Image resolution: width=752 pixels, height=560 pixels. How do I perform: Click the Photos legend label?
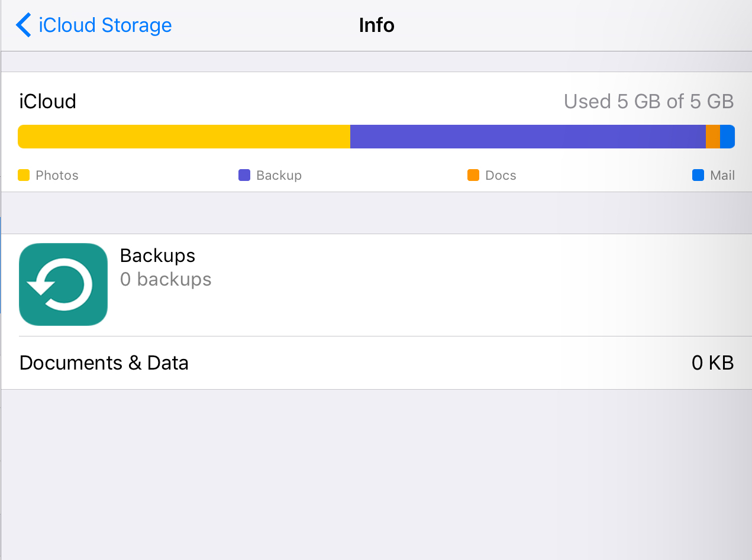[57, 175]
